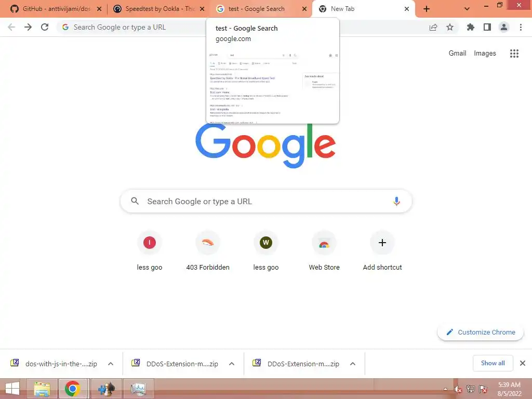Open a new tab with the plus button
532x399 pixels.
click(427, 9)
